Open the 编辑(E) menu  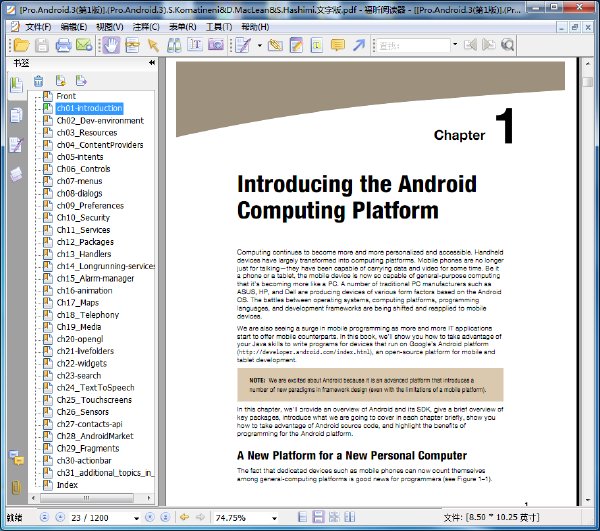click(x=74, y=27)
